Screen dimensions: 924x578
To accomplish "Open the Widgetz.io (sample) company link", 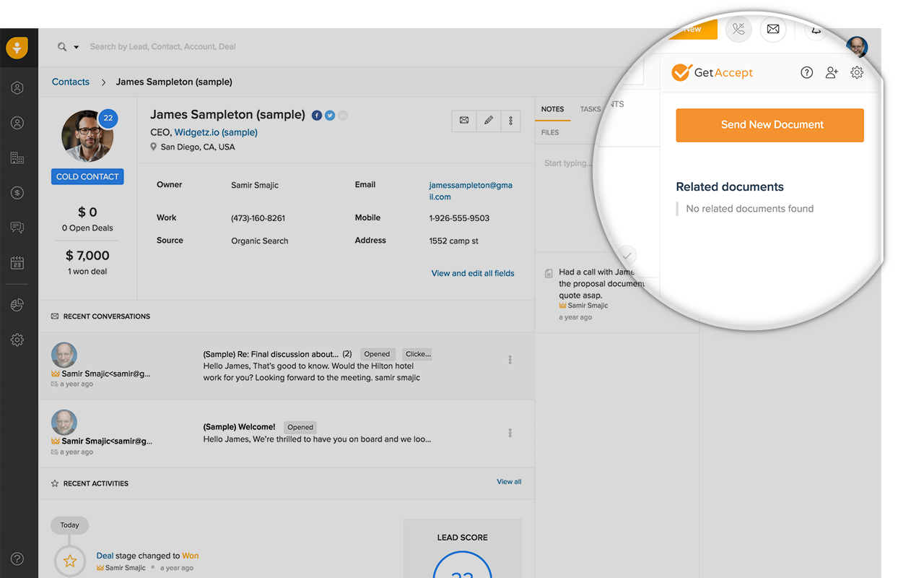I will (x=216, y=132).
